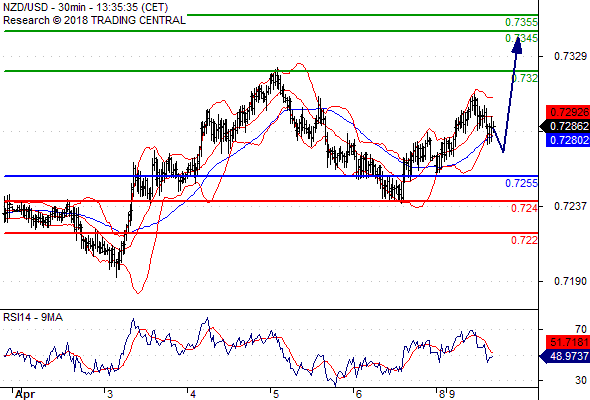Click the blue 0.7255 pivot label
This screenshot has width=590, height=400.
click(521, 183)
